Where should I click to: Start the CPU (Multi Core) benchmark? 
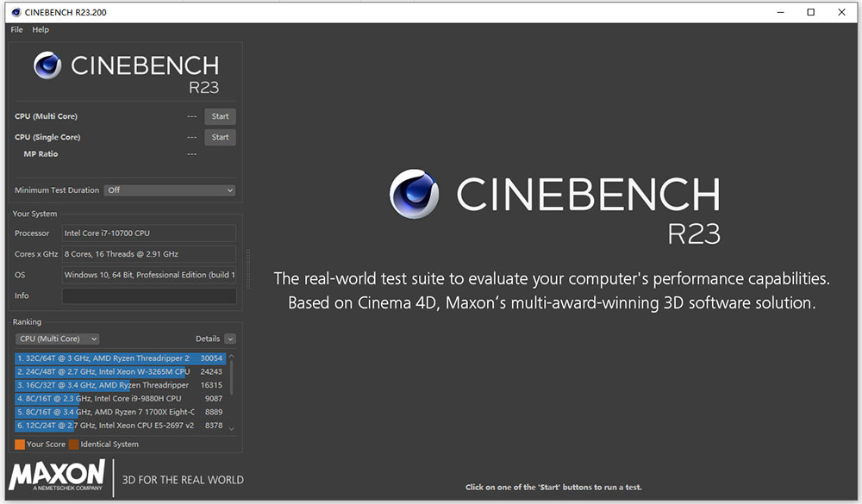pyautogui.click(x=220, y=115)
